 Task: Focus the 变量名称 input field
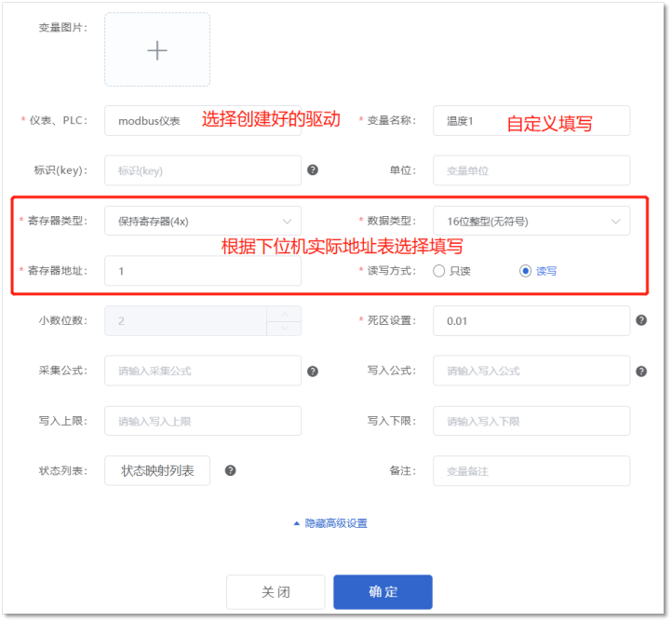pos(531,121)
